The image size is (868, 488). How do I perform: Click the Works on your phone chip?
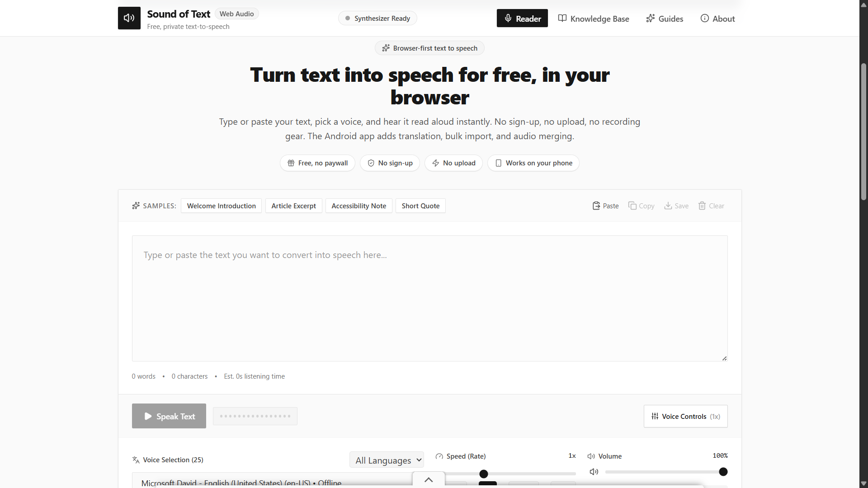click(533, 163)
